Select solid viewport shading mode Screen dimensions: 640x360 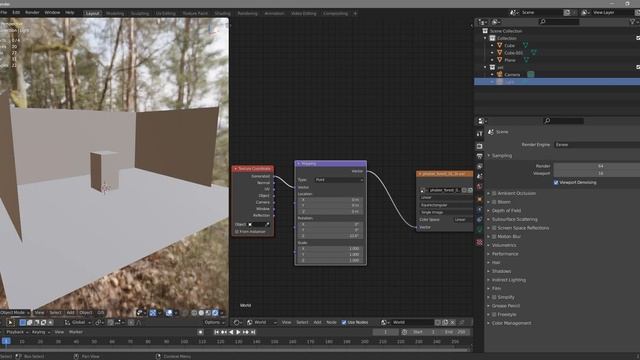point(201,313)
